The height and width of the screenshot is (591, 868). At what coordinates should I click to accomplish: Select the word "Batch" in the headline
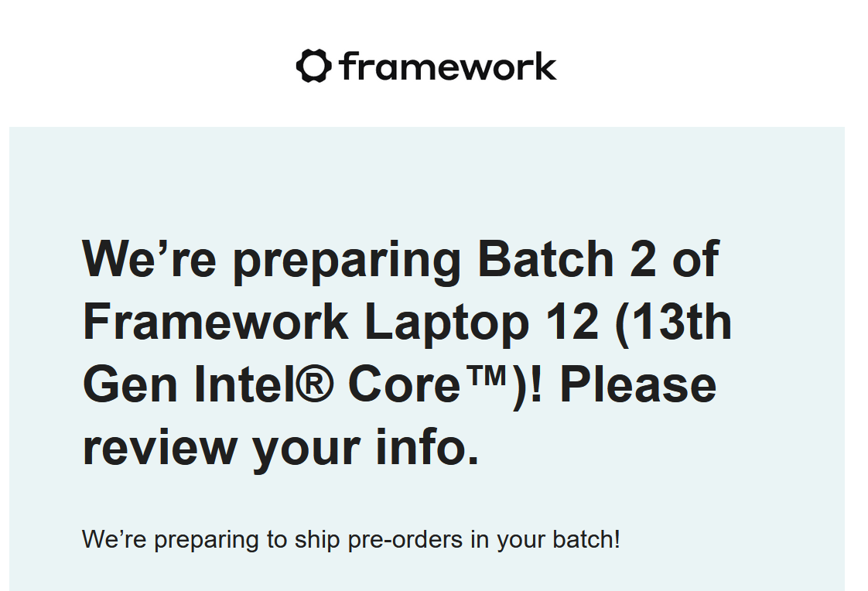pos(545,258)
